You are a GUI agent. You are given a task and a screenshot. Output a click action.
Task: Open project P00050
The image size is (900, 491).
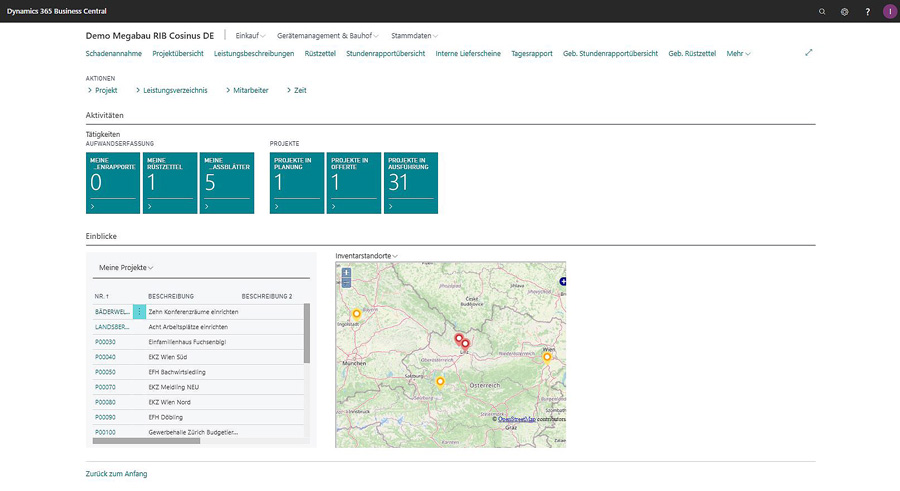(x=105, y=372)
